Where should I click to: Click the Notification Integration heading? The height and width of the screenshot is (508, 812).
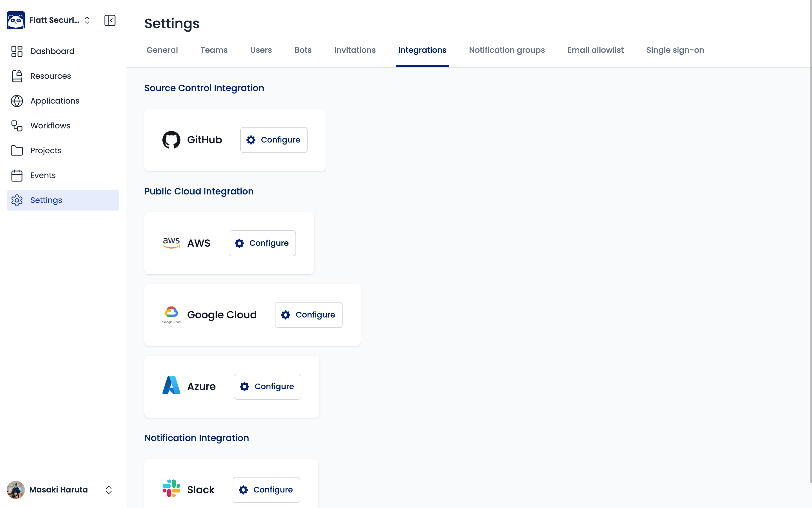(197, 438)
